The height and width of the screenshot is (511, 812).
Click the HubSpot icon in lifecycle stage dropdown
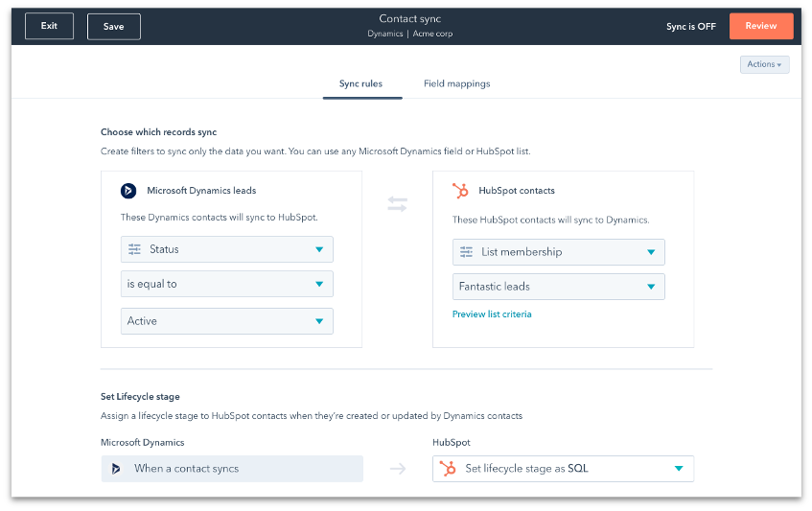(448, 469)
